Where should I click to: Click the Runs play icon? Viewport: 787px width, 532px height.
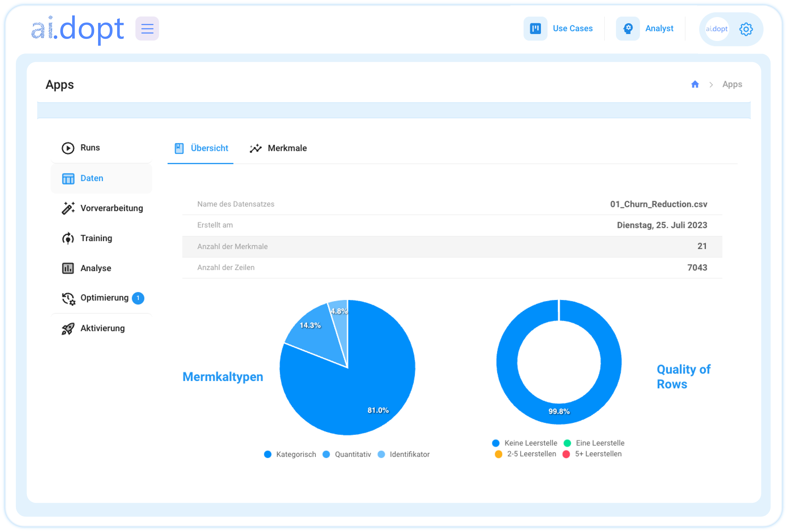pyautogui.click(x=68, y=148)
